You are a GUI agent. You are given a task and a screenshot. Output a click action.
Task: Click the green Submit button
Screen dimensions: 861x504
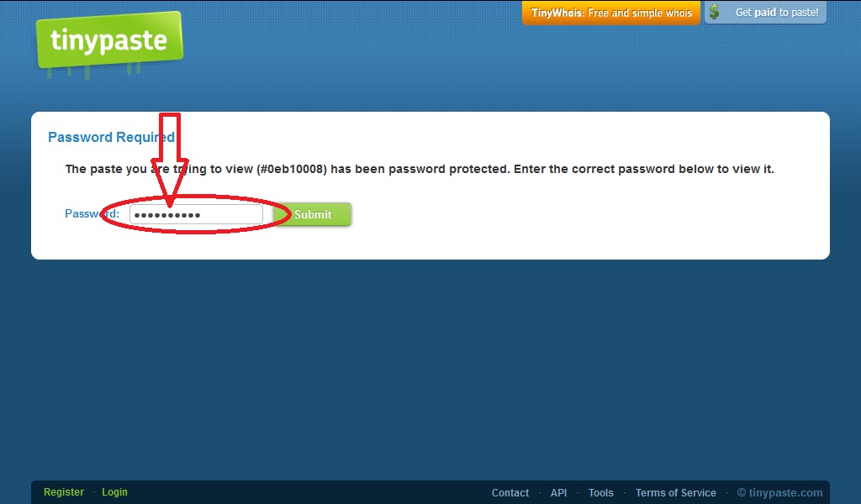[x=313, y=214]
